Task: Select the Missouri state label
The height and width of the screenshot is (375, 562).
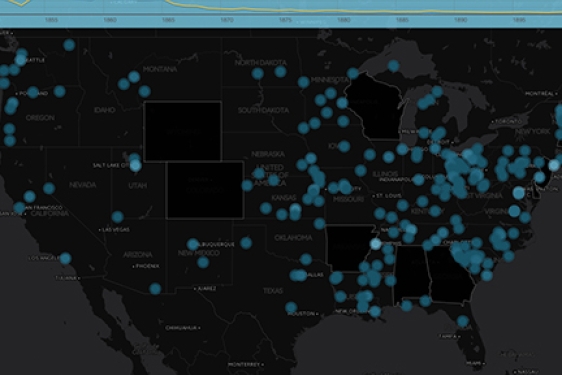Action: tap(348, 199)
